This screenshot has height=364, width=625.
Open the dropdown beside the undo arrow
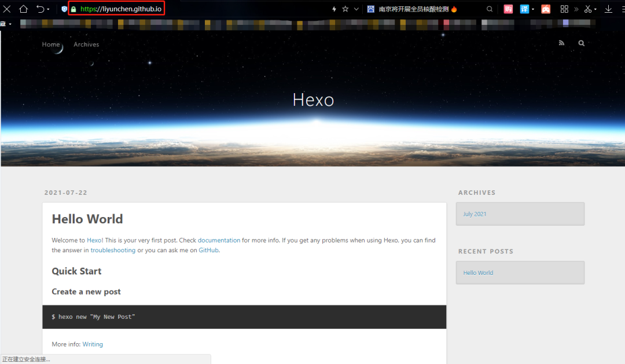coord(48,9)
